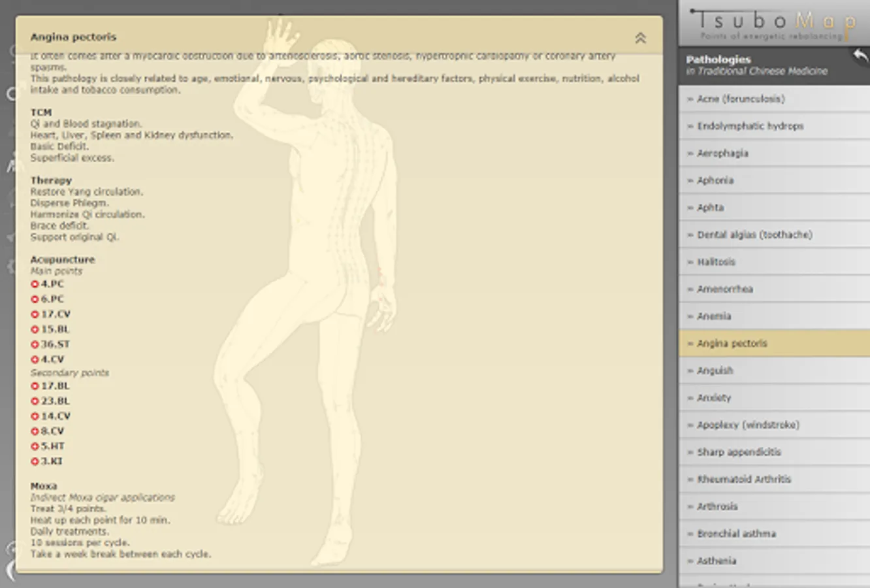This screenshot has width=870, height=588.
Task: Open secondary point 3.KI
Action: click(47, 461)
